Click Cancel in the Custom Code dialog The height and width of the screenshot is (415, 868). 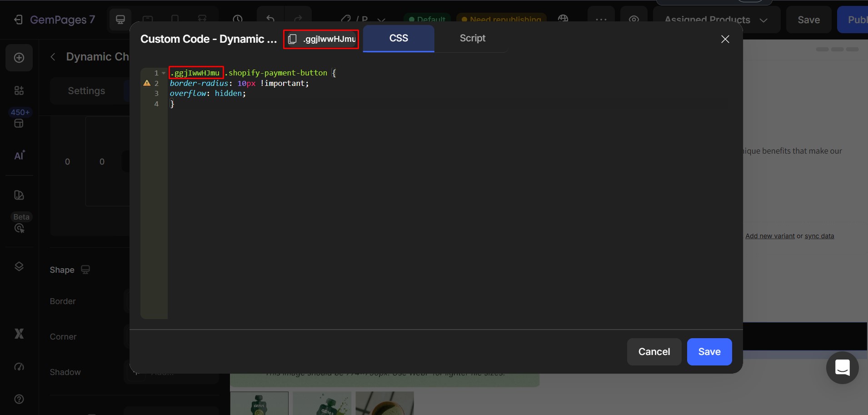coord(654,351)
